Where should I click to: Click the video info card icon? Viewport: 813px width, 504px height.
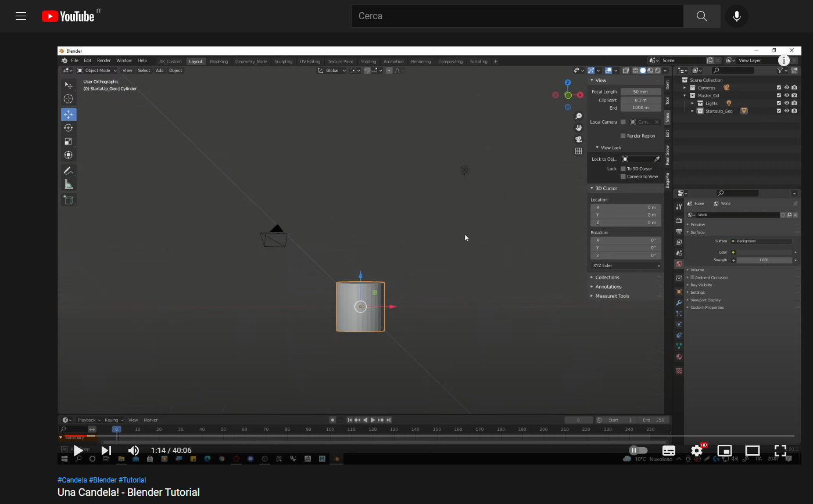point(784,60)
